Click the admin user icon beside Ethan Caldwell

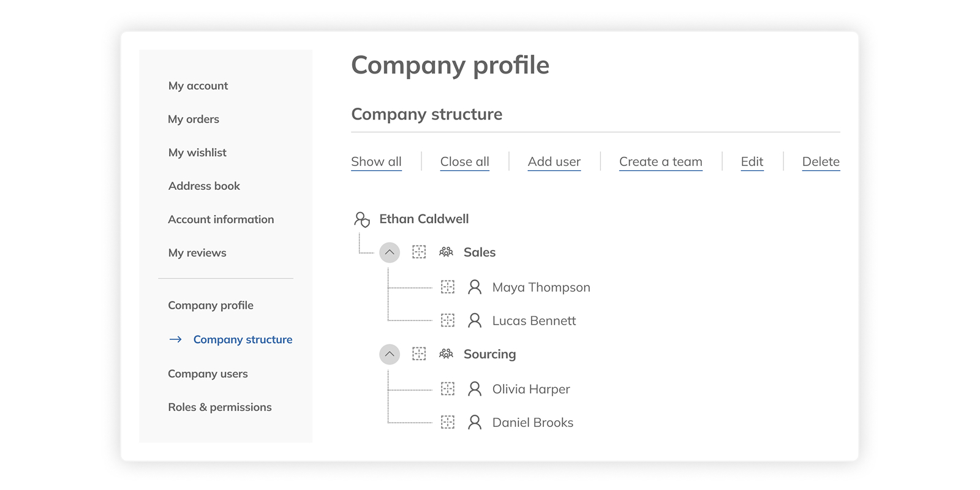362,219
